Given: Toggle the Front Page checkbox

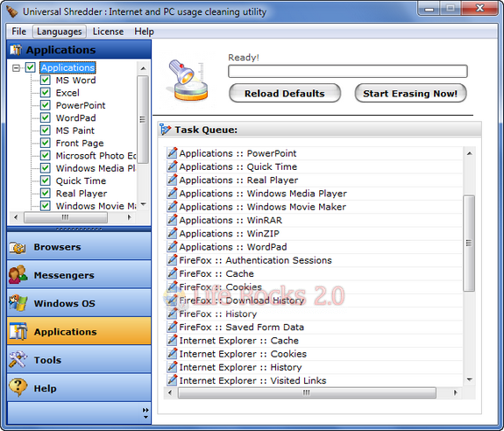Looking at the screenshot, I should [46, 143].
